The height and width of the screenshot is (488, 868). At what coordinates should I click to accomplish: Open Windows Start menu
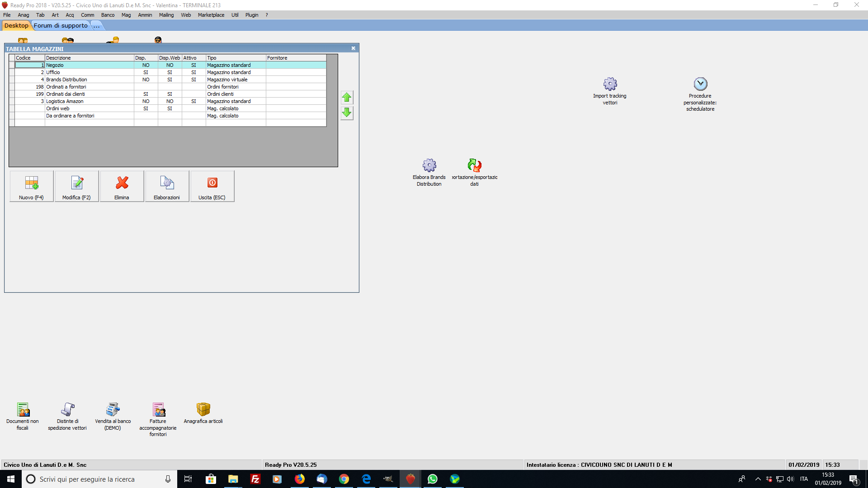[x=11, y=479]
